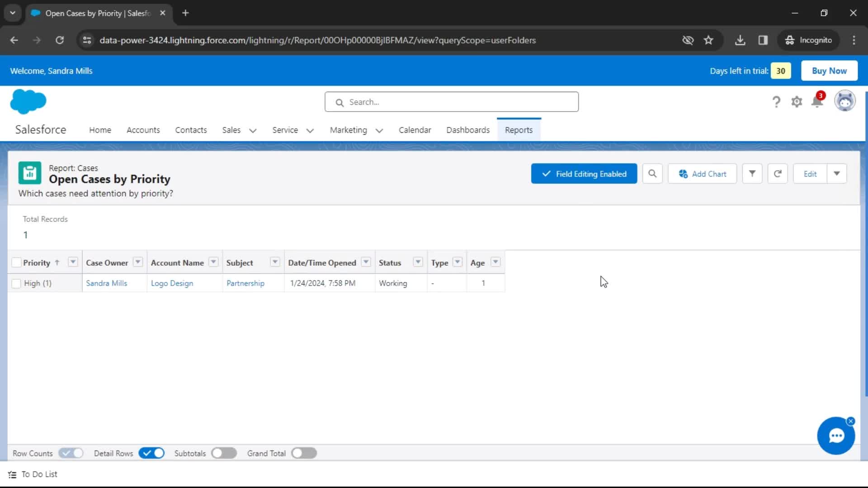Image resolution: width=868 pixels, height=488 pixels.
Task: Toggle Row Counts switch
Action: click(71, 453)
